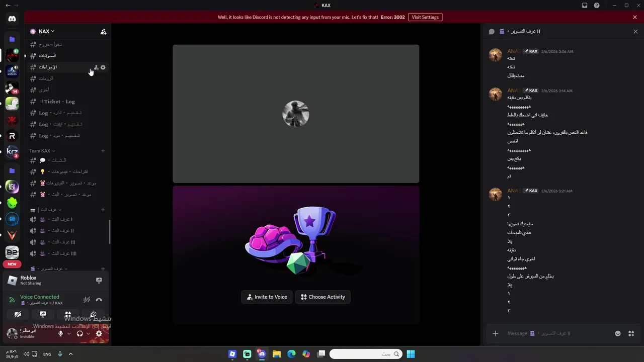Open activities launcher icon in voice panel
644x362 pixels.
pos(68,314)
